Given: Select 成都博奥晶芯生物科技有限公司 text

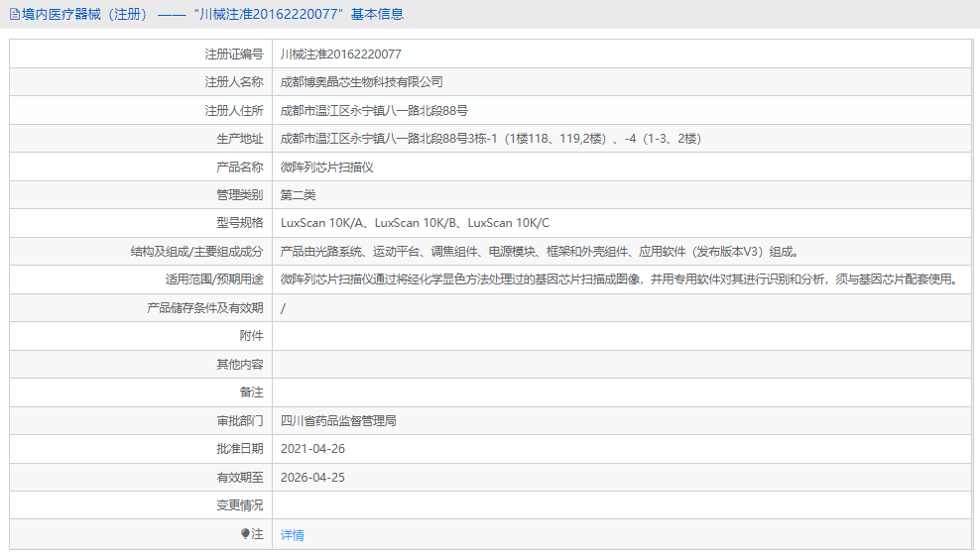Looking at the screenshot, I should pos(361,82).
